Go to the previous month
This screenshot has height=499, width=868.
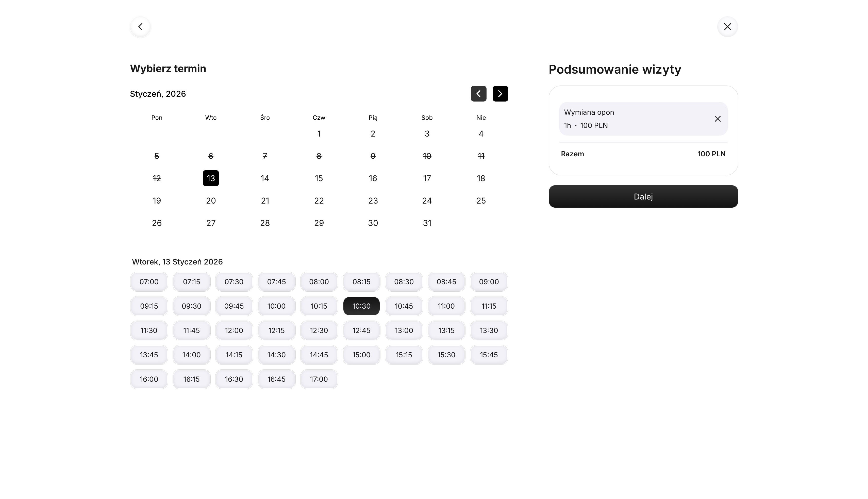(x=478, y=94)
